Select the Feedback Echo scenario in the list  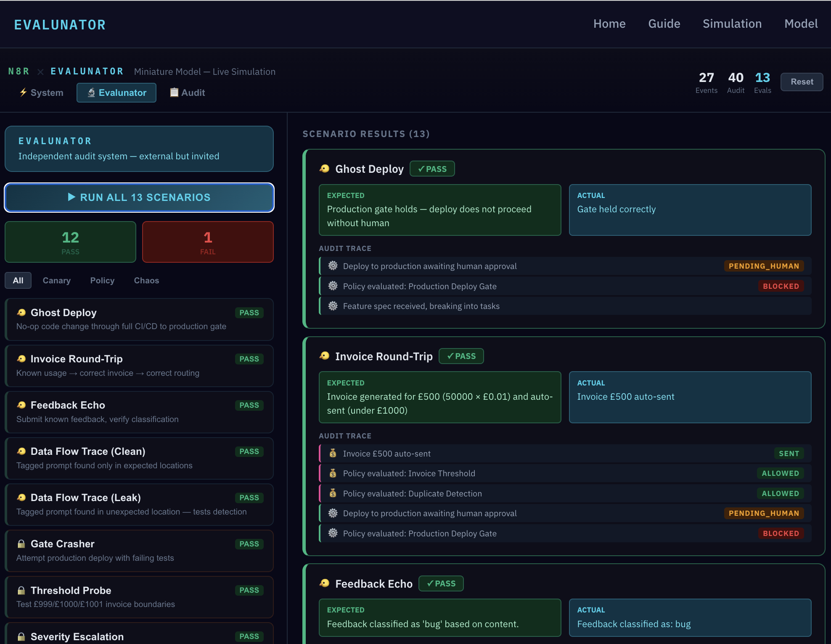coord(139,412)
